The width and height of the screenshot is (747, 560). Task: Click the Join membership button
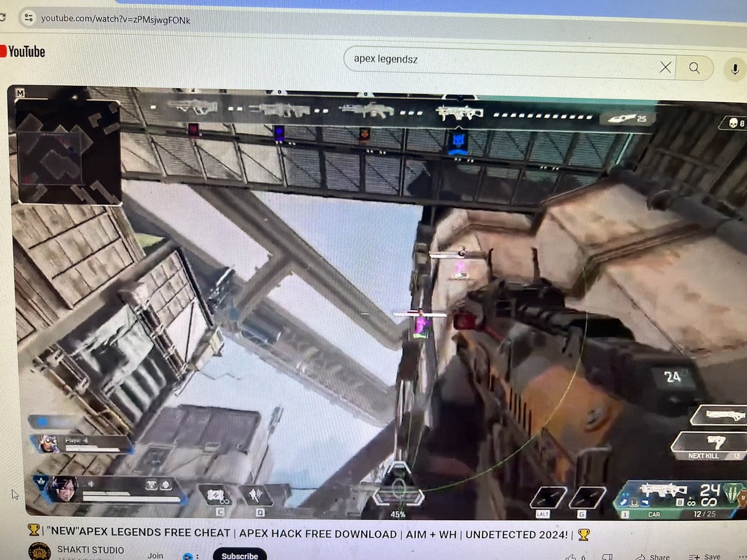156,556
